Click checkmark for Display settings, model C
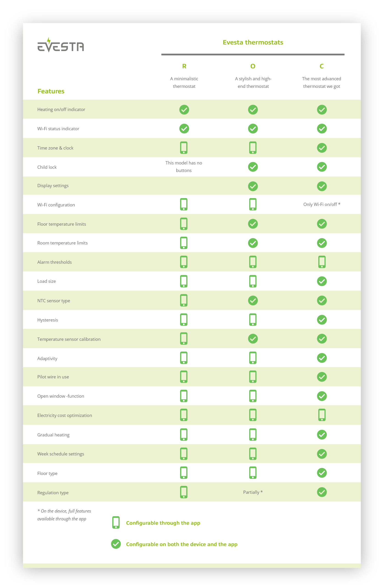 coord(322,186)
